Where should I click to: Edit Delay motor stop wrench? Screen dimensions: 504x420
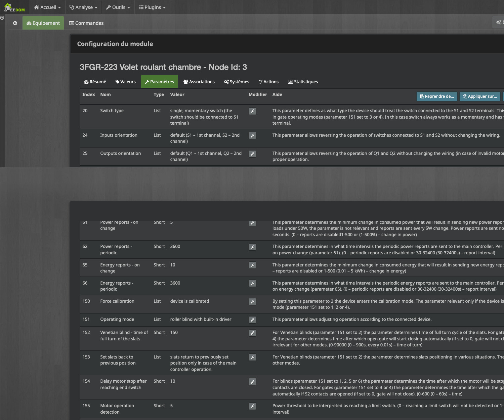pyautogui.click(x=252, y=382)
